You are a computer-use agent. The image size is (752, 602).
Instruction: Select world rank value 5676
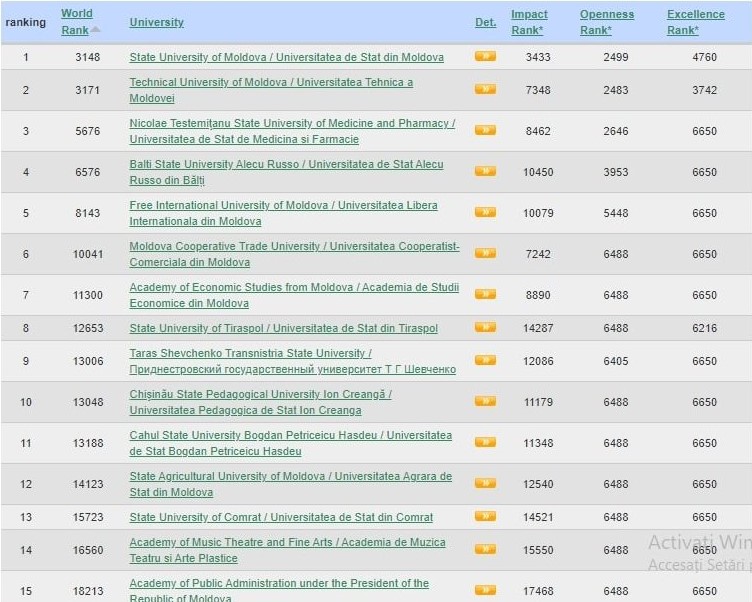pyautogui.click(x=87, y=131)
